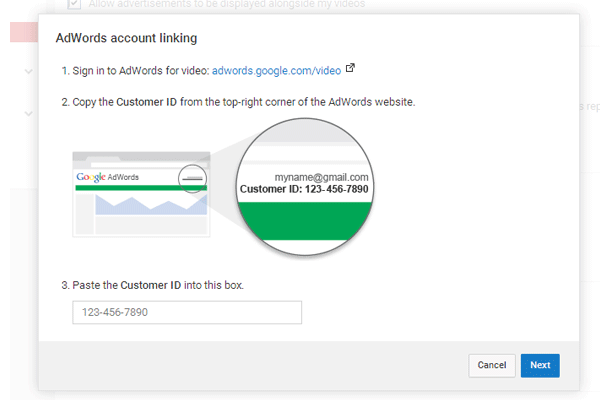
Task: Click the 'AdWords account linking' heading
Action: pyautogui.click(x=126, y=38)
